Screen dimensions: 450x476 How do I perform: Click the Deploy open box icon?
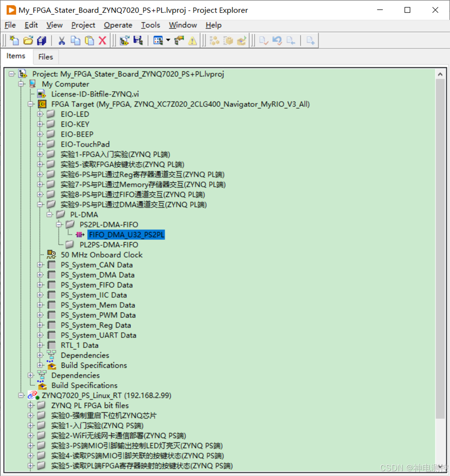coord(241,40)
